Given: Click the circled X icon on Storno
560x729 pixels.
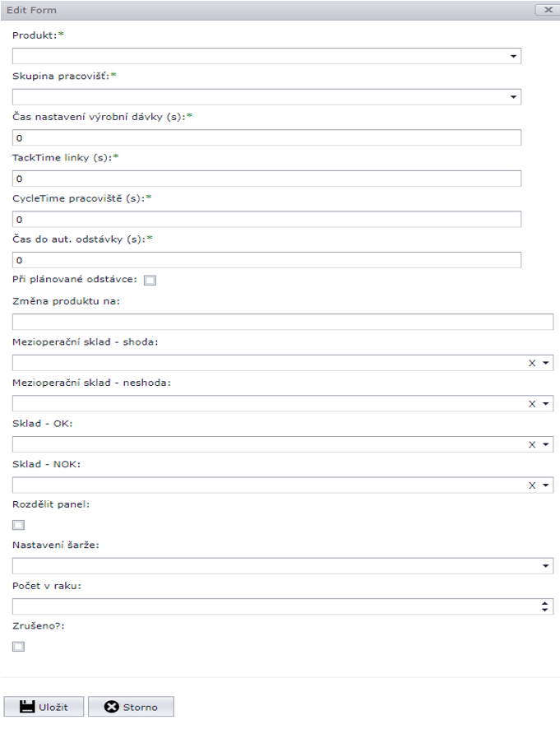Looking at the screenshot, I should click(111, 707).
